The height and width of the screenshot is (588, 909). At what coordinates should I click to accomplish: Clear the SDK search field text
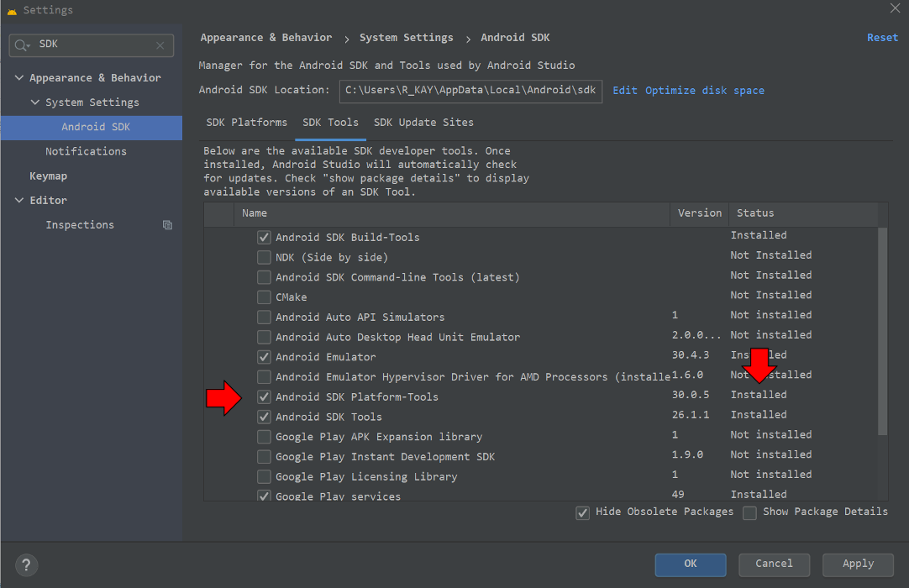pos(160,45)
